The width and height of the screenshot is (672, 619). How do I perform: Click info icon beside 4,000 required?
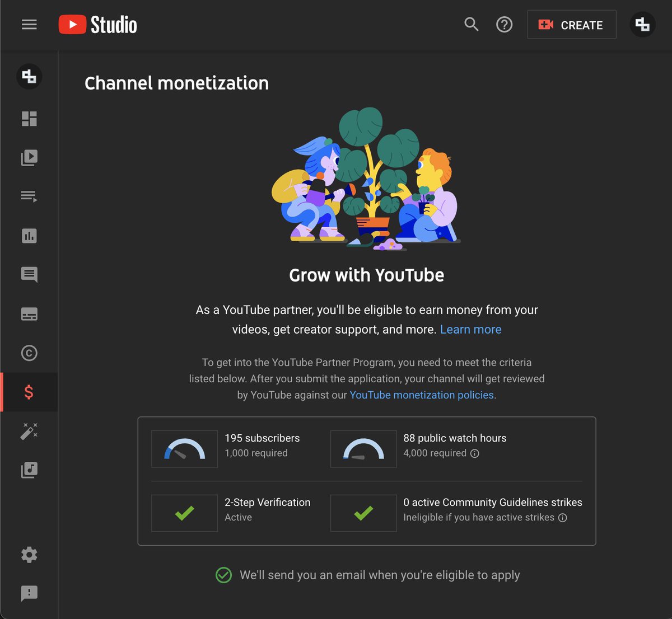475,453
